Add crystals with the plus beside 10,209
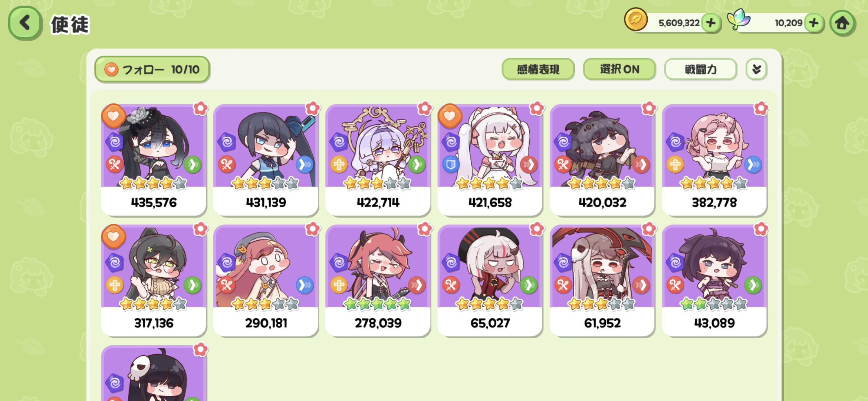Viewport: 868px width, 401px height. tap(814, 23)
